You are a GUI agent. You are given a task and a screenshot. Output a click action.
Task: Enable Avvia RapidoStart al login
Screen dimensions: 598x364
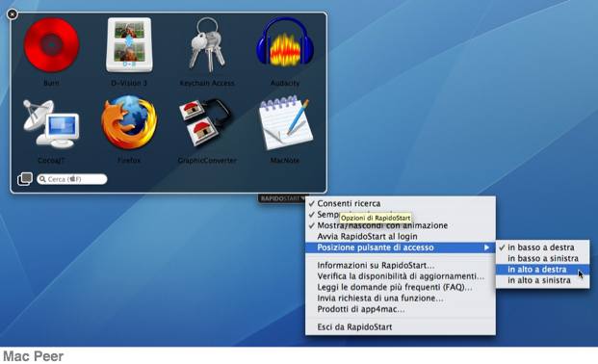click(x=401, y=237)
